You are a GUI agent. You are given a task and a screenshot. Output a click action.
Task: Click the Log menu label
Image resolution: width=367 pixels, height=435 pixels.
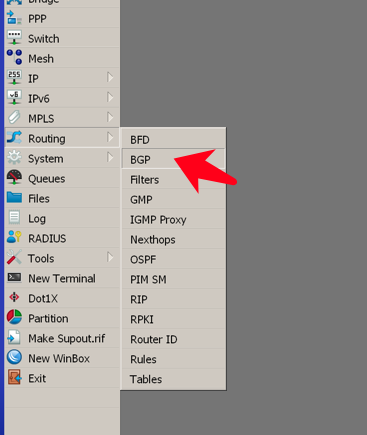pyautogui.click(x=37, y=219)
